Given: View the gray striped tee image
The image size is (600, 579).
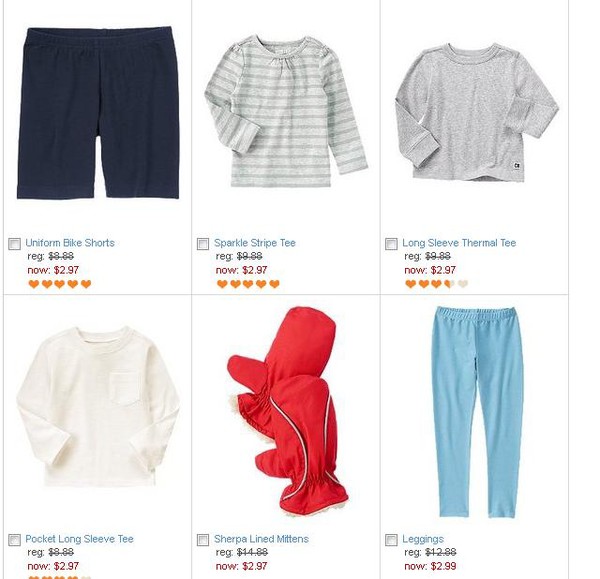Looking at the screenshot, I should [286, 111].
